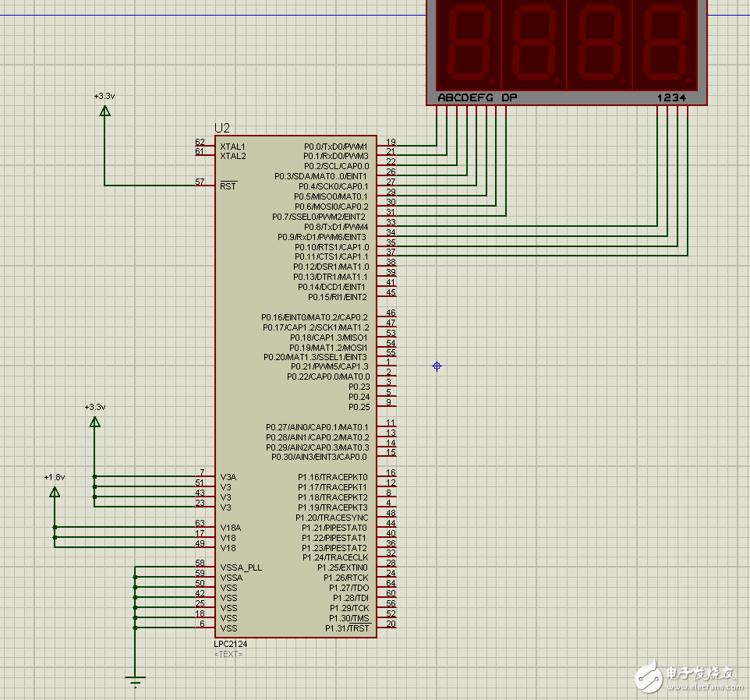Click the XTAL1 pin label
Screen dimensions: 750x700
232,147
